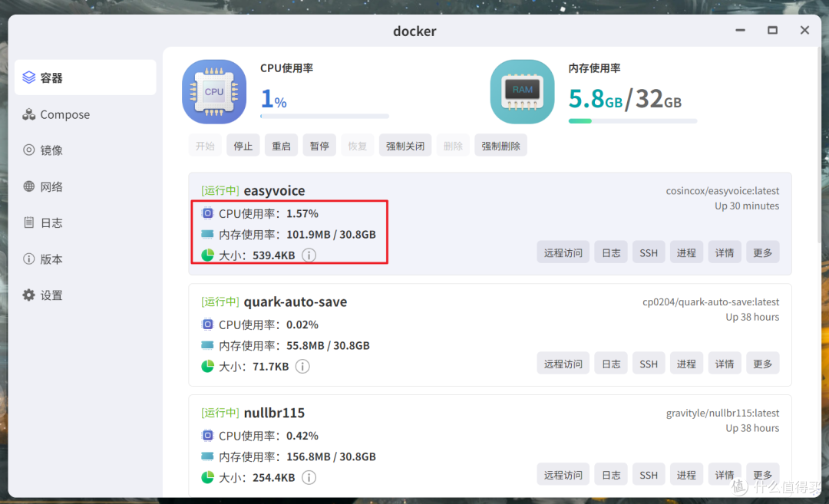This screenshot has height=504, width=829.
Task: Open the 版本 version section
Action: (x=85, y=259)
